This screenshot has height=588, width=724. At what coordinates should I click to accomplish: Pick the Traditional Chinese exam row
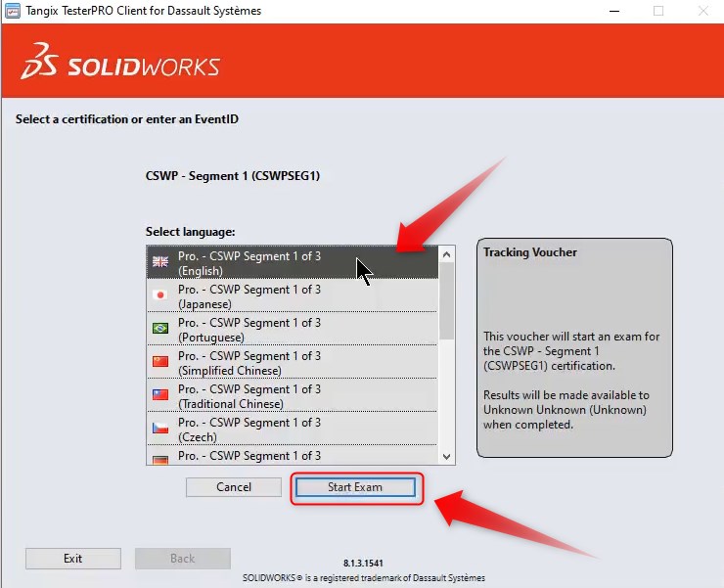(293, 395)
